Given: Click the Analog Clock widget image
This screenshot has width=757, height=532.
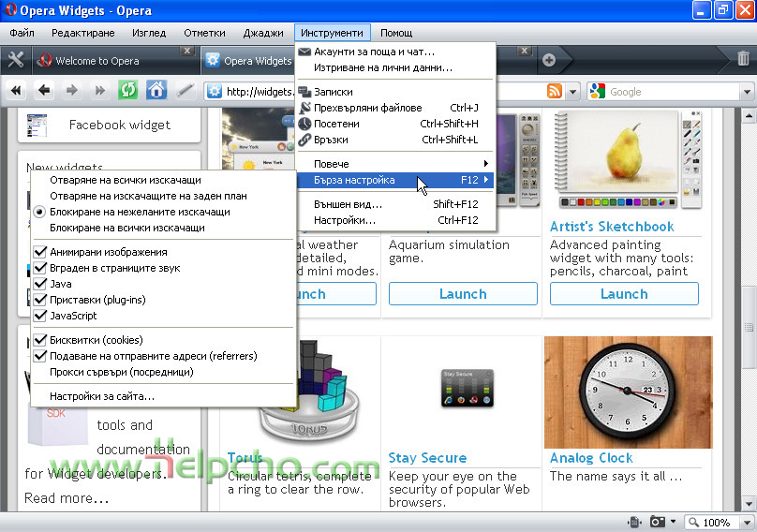Looking at the screenshot, I should tap(628, 392).
